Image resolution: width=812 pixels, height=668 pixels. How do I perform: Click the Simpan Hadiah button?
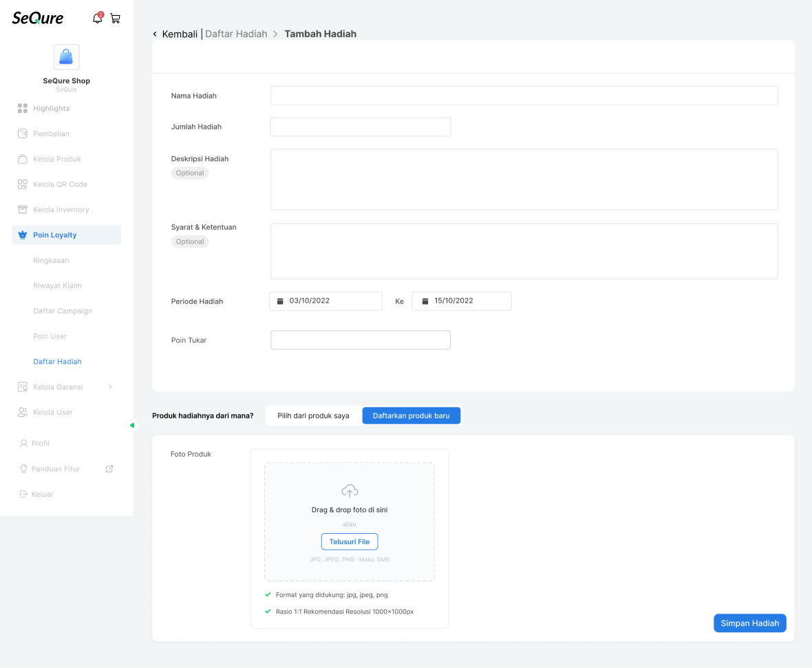(750, 623)
